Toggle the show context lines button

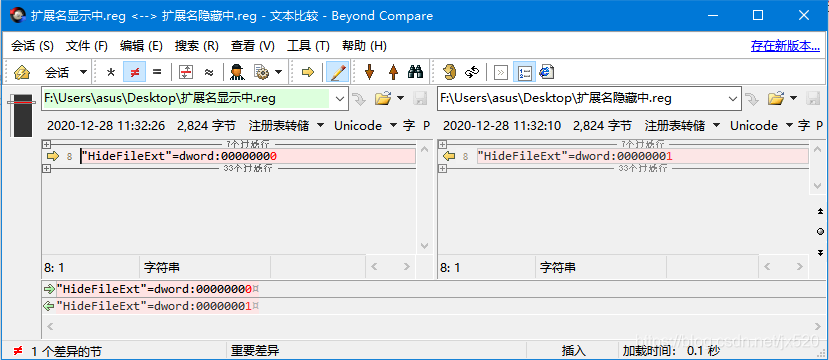185,72
